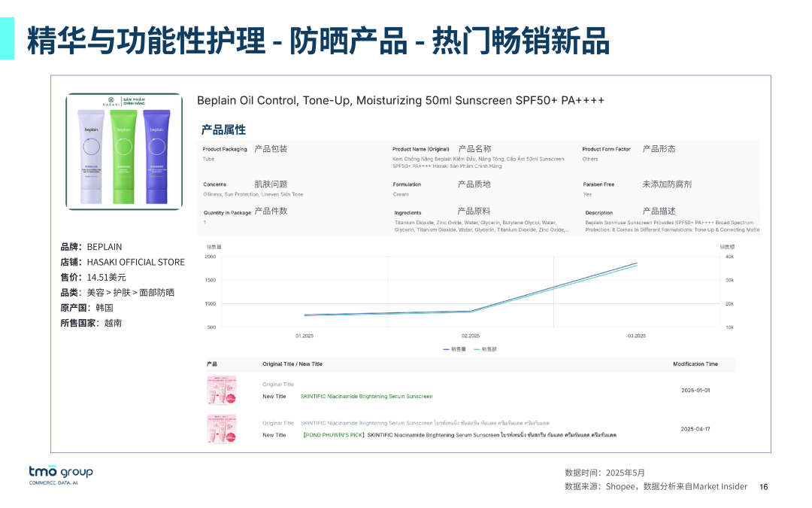
Task: Click the brand line 品牌: BEPLAIN
Action: click(x=91, y=247)
